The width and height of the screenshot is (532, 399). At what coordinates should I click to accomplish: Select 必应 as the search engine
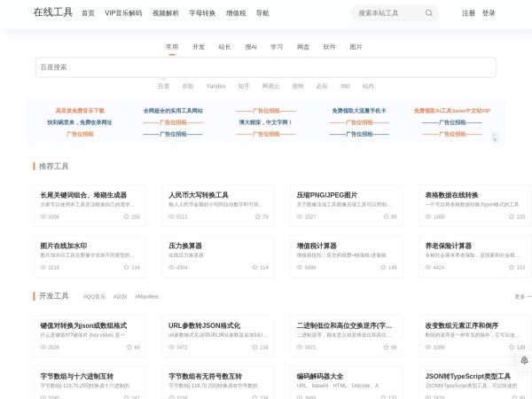pos(321,86)
